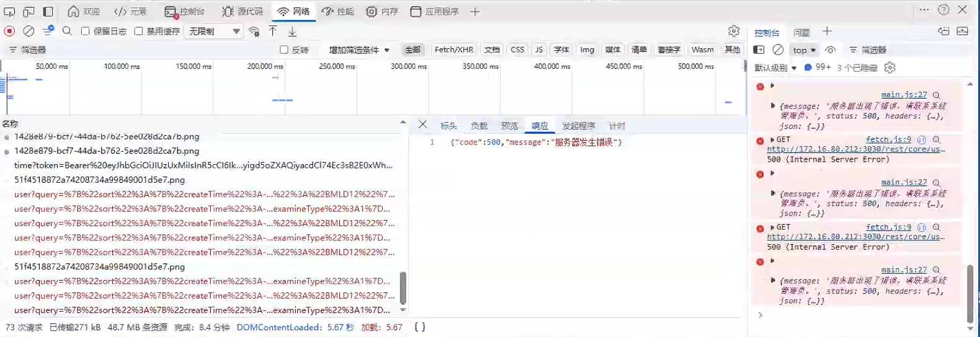
Task: Open the 预览 request tab
Action: [x=509, y=126]
